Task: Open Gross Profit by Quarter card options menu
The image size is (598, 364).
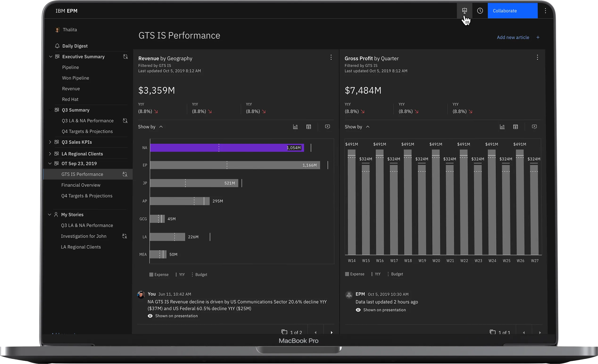Action: 537,57
